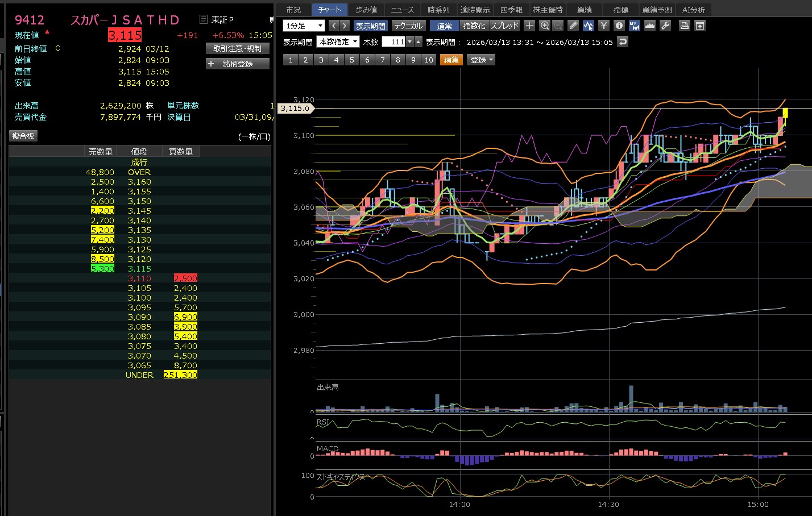This screenshot has height=516, width=812.
Task: Expand the 本数指定 period dropdown
Action: pos(338,42)
